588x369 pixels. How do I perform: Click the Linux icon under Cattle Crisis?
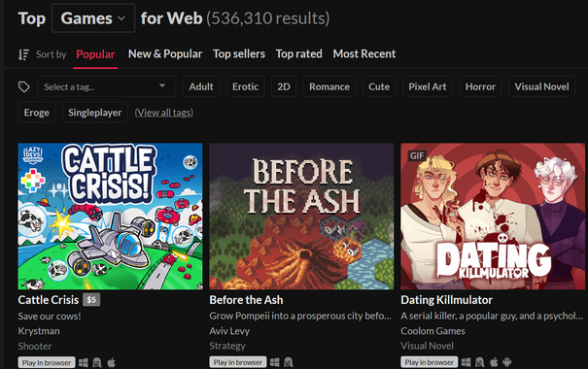pyautogui.click(x=97, y=362)
